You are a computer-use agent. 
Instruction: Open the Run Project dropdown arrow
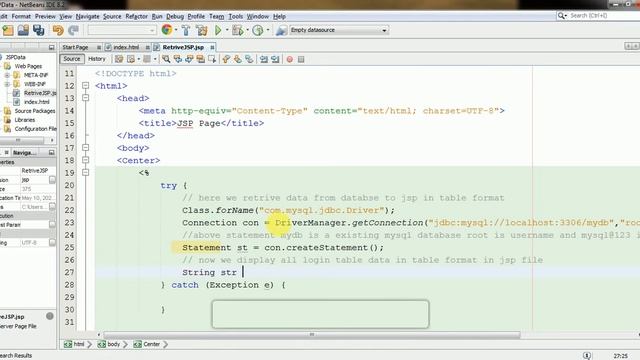tap(227, 30)
